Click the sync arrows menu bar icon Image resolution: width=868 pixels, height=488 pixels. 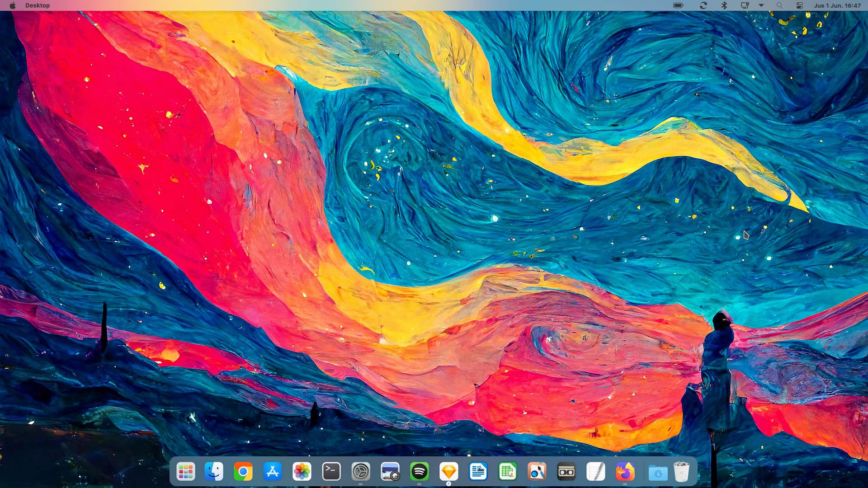(703, 5)
